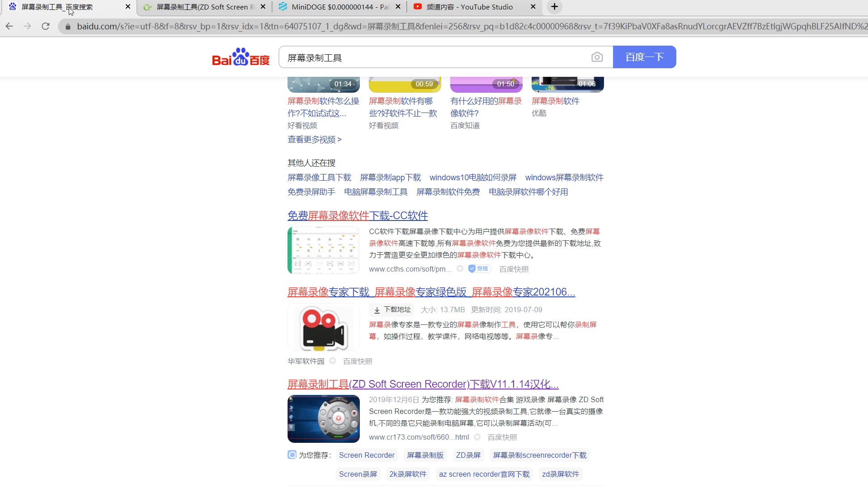
Task: Click related search 屏幕录像工具下载
Action: 319,178
